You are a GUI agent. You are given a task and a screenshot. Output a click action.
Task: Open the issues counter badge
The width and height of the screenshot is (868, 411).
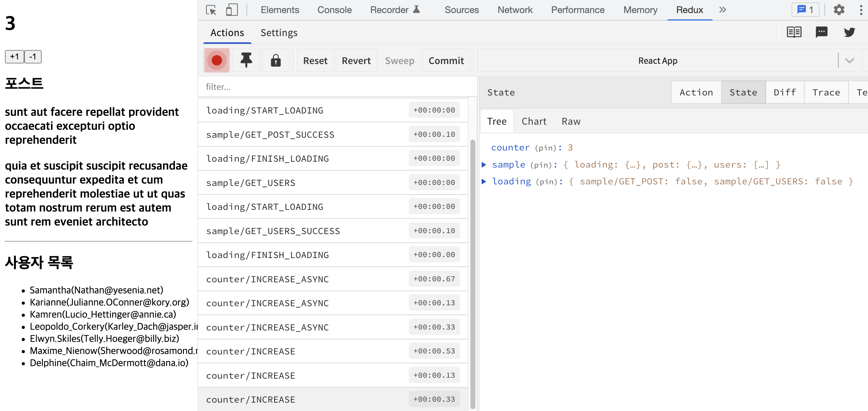[805, 10]
